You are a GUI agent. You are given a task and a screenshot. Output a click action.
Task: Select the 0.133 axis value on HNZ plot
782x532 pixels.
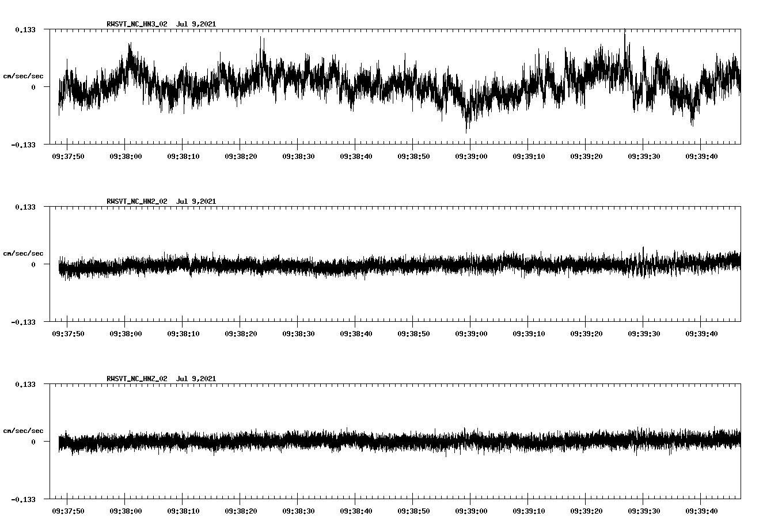point(25,384)
